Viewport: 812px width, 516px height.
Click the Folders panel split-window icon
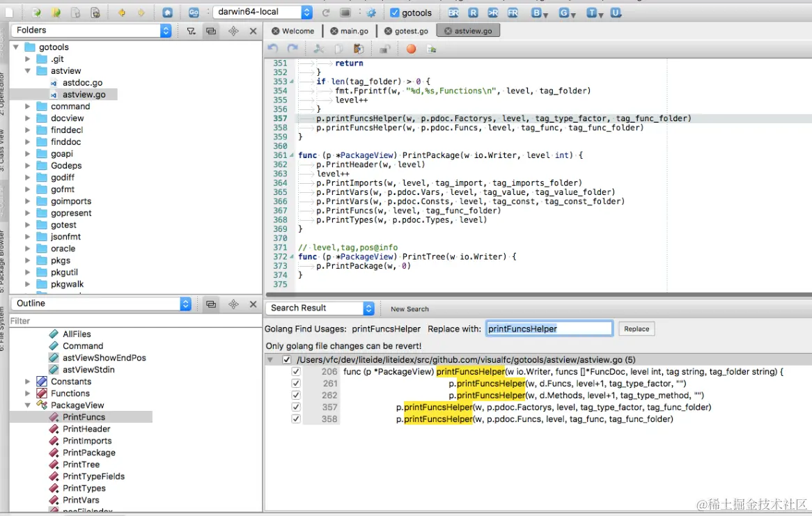211,31
